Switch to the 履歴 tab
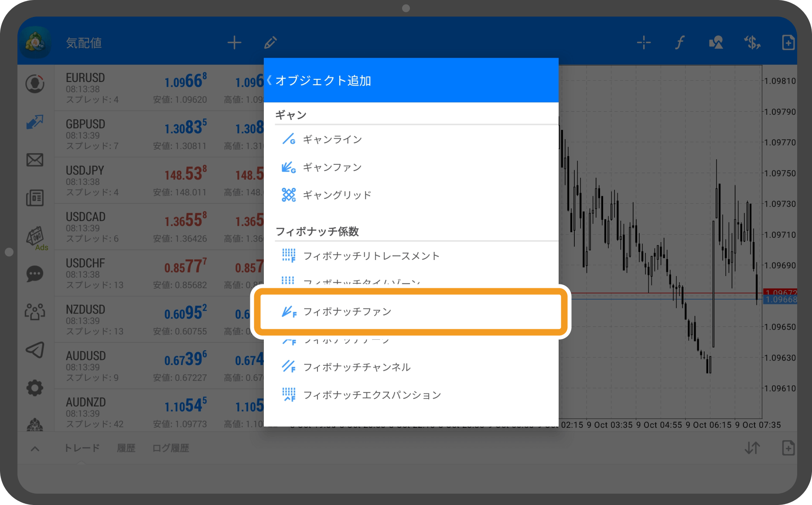 click(126, 448)
